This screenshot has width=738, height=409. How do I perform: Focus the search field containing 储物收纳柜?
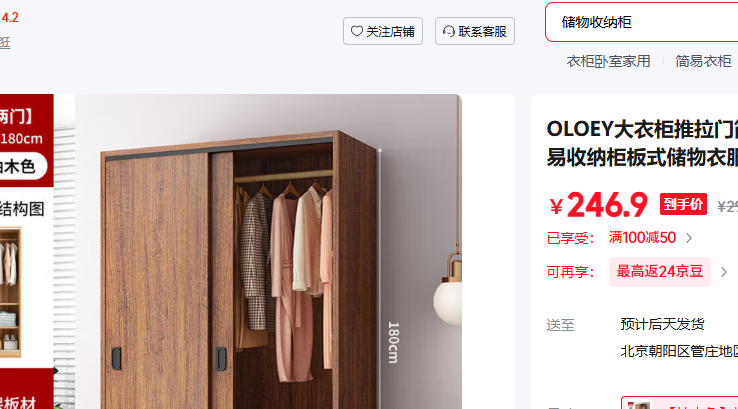point(642,22)
